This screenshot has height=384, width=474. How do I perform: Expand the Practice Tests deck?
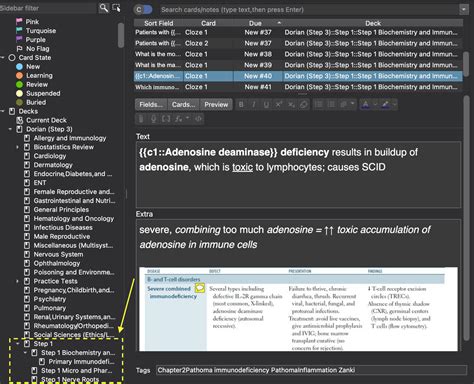[x=18, y=281]
